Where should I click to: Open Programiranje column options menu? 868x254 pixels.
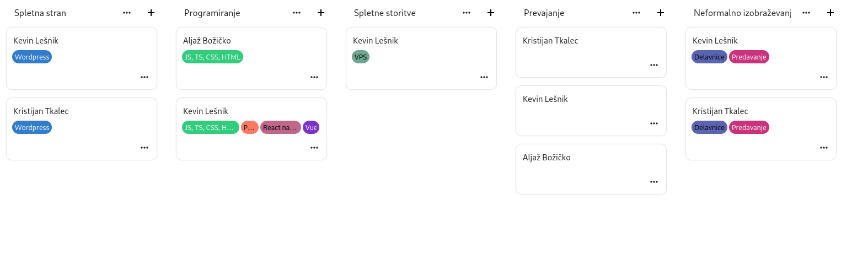[x=297, y=13]
